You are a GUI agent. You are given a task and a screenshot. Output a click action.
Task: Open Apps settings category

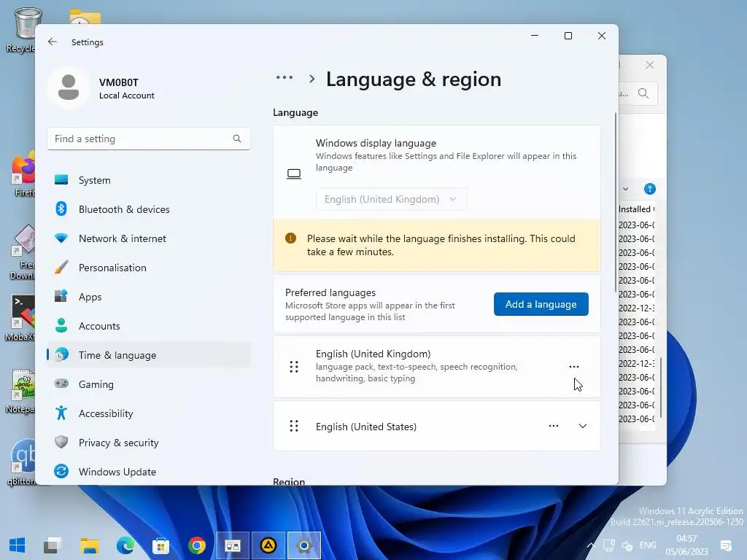tap(149, 297)
